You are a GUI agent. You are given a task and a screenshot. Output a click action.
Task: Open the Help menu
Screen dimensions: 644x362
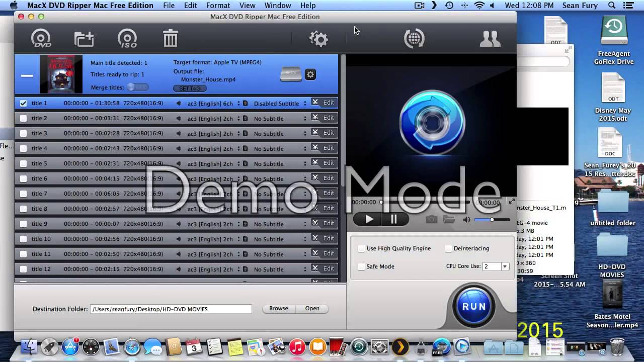[308, 6]
